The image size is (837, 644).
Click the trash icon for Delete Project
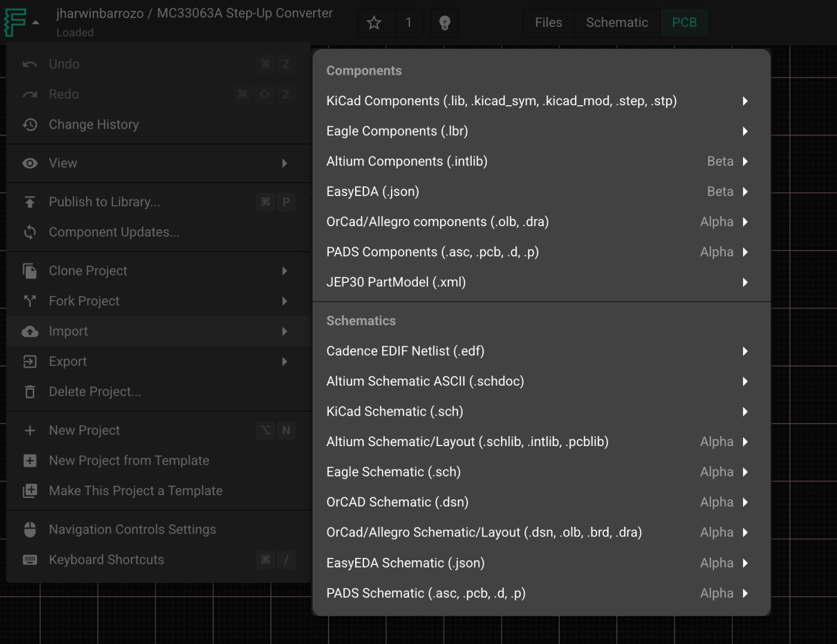30,392
